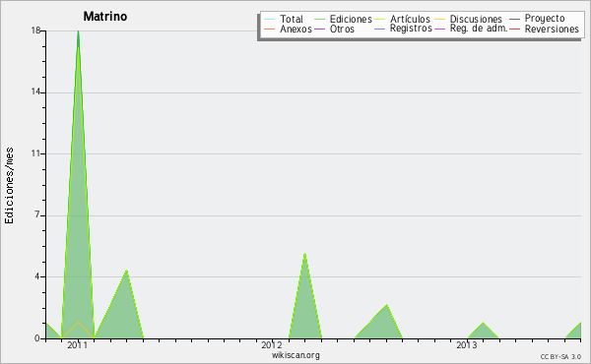This screenshot has width=591, height=364.
Task: Click the CC BY-SA 3.0 license text
Action: [560, 357]
